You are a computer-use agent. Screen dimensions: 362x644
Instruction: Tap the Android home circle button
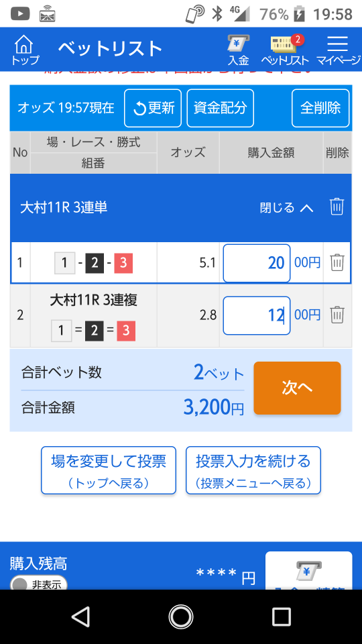(x=181, y=616)
